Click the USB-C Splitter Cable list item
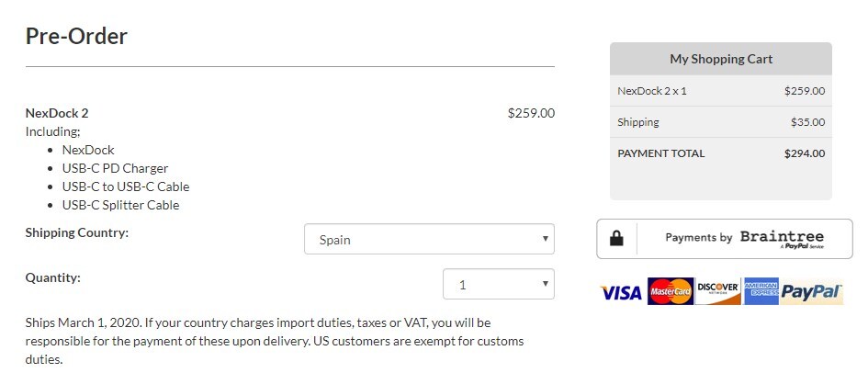Viewport: 868px width, 373px height. [x=120, y=205]
